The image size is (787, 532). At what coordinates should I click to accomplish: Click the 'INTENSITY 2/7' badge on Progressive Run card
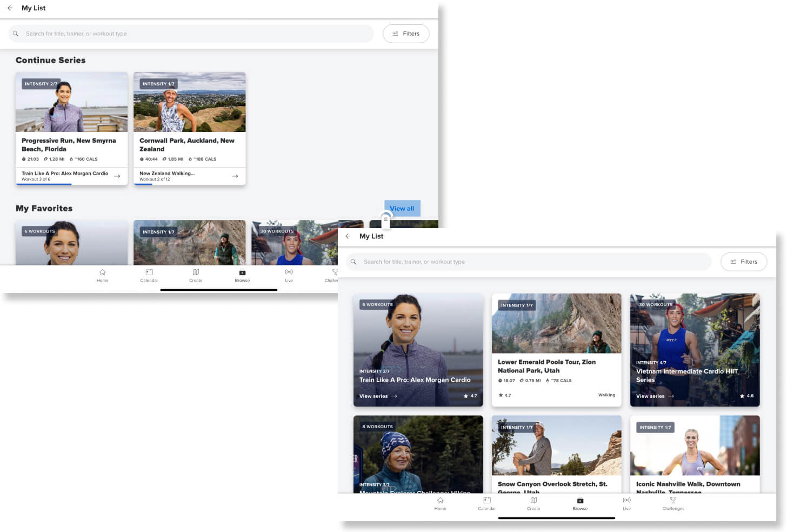(x=41, y=84)
